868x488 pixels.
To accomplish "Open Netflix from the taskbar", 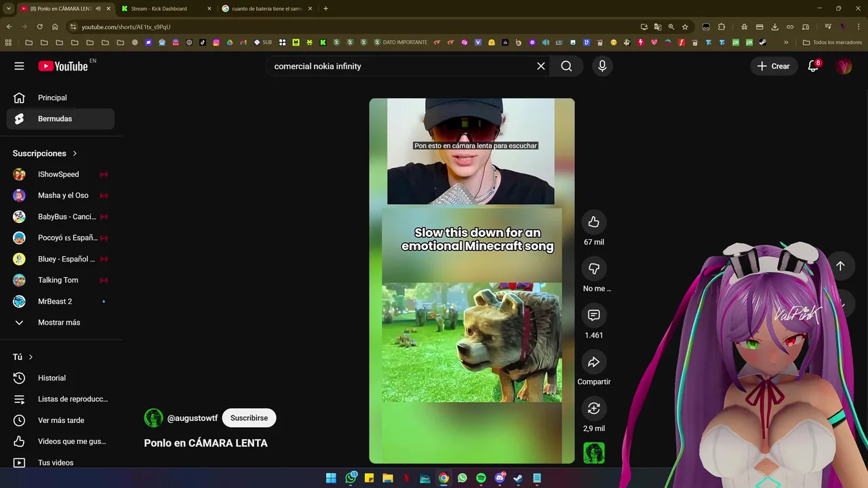I will coord(406,478).
